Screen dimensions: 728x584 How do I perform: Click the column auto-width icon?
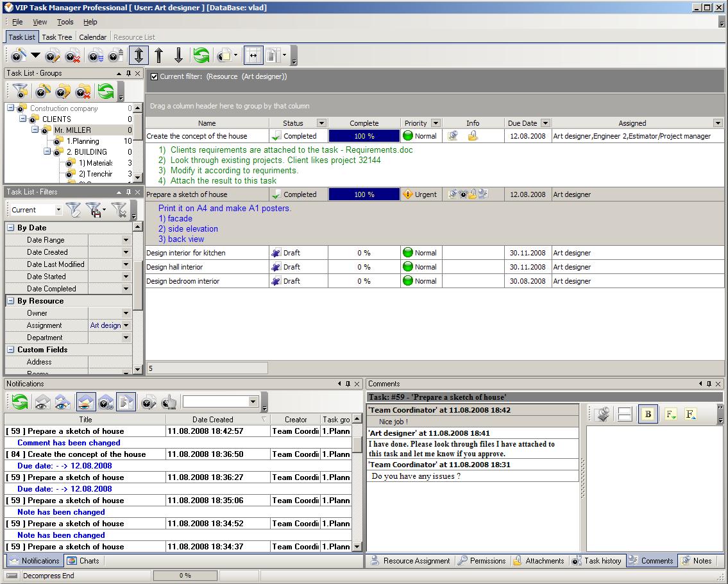tap(253, 55)
